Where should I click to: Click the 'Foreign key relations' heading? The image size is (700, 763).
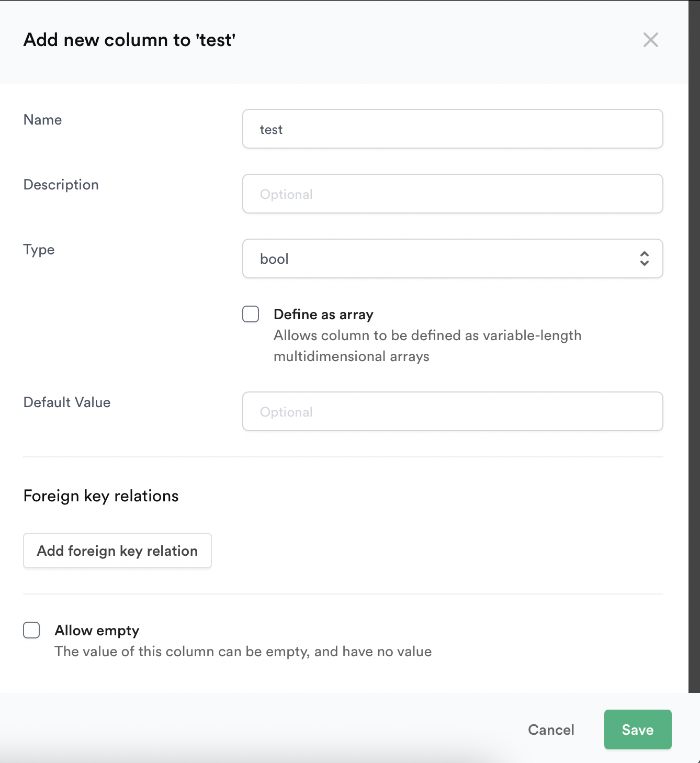coord(101,496)
